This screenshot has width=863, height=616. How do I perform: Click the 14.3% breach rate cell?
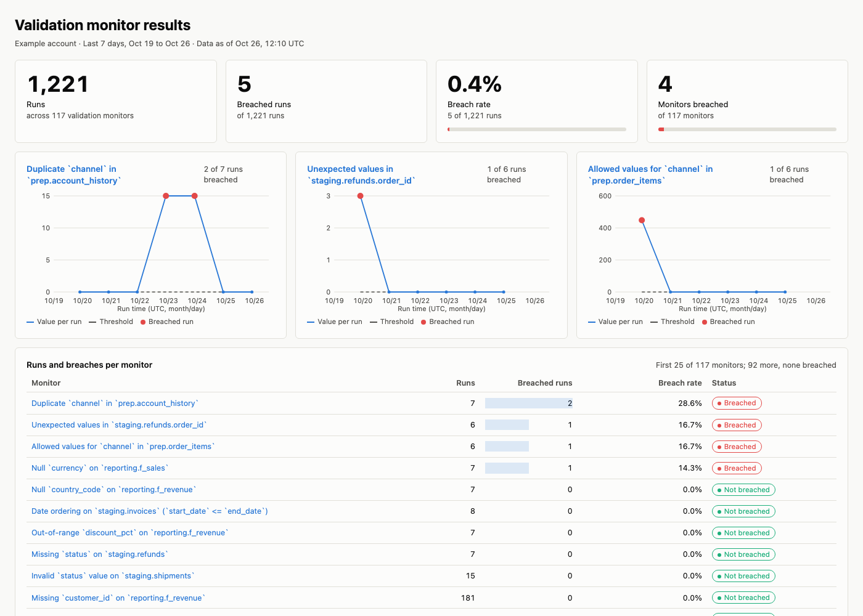(x=690, y=468)
